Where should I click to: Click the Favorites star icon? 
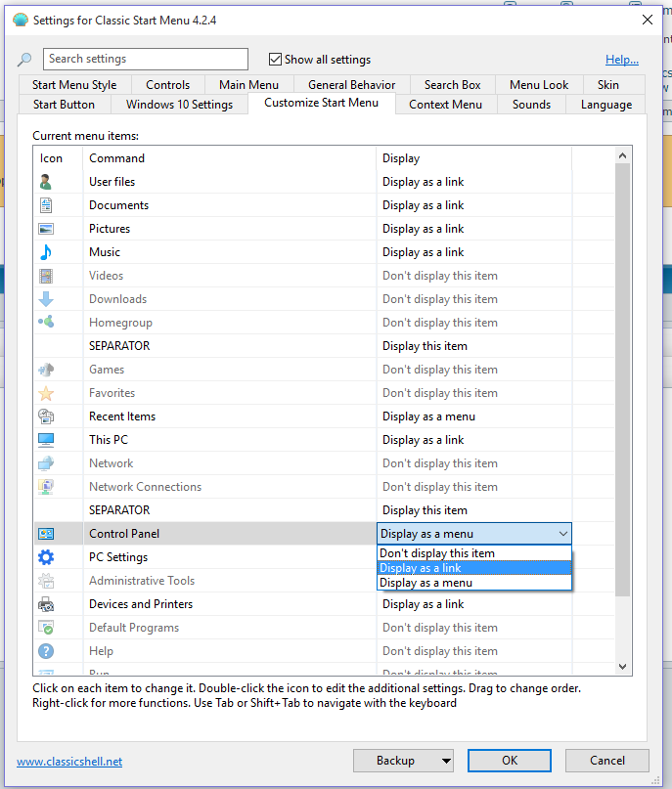46,393
